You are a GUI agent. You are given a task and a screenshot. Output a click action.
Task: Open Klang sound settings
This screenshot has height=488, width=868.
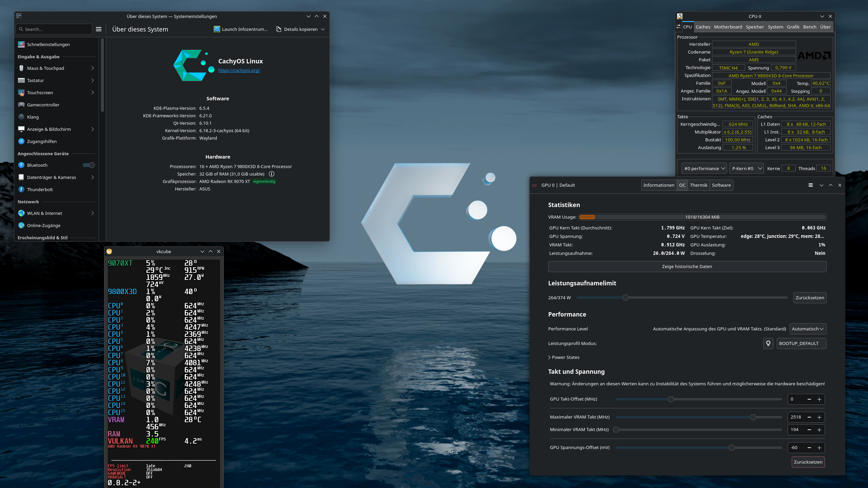(57, 117)
